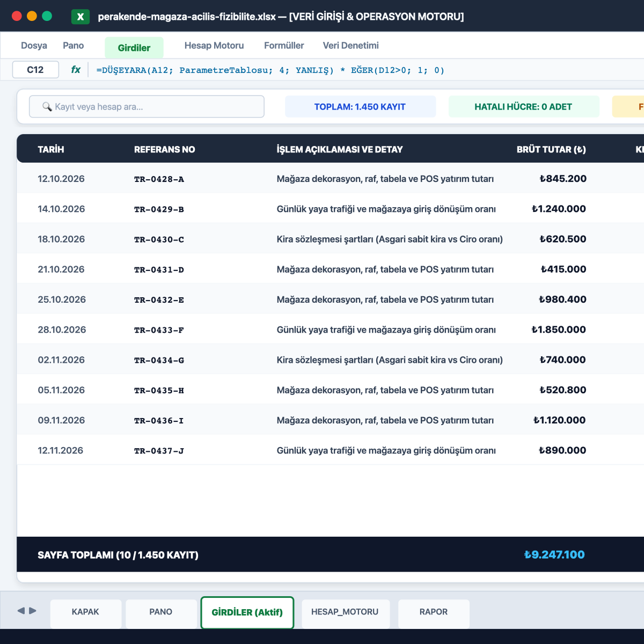Select date cell 12.11.2026
Screen dimensions: 644x644
coord(61,450)
